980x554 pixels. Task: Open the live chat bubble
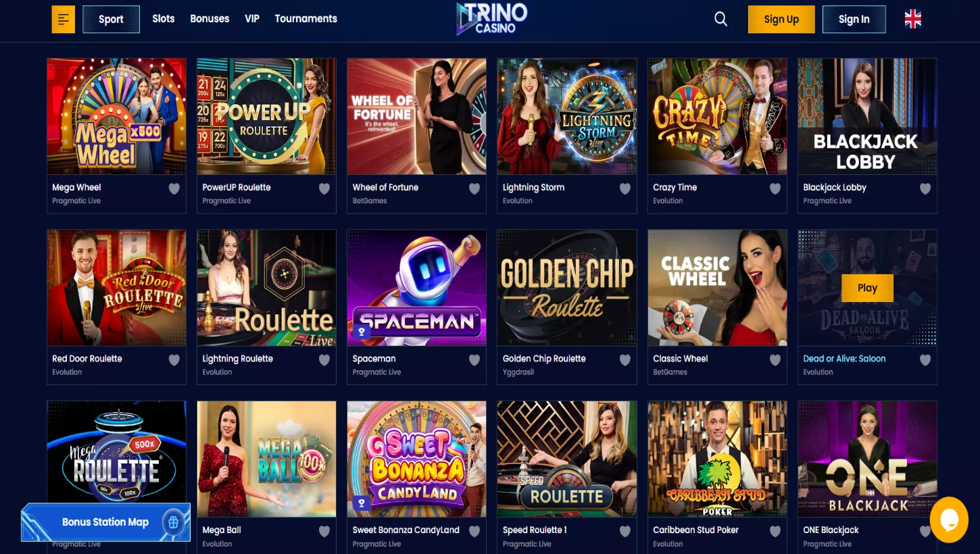pos(949,520)
